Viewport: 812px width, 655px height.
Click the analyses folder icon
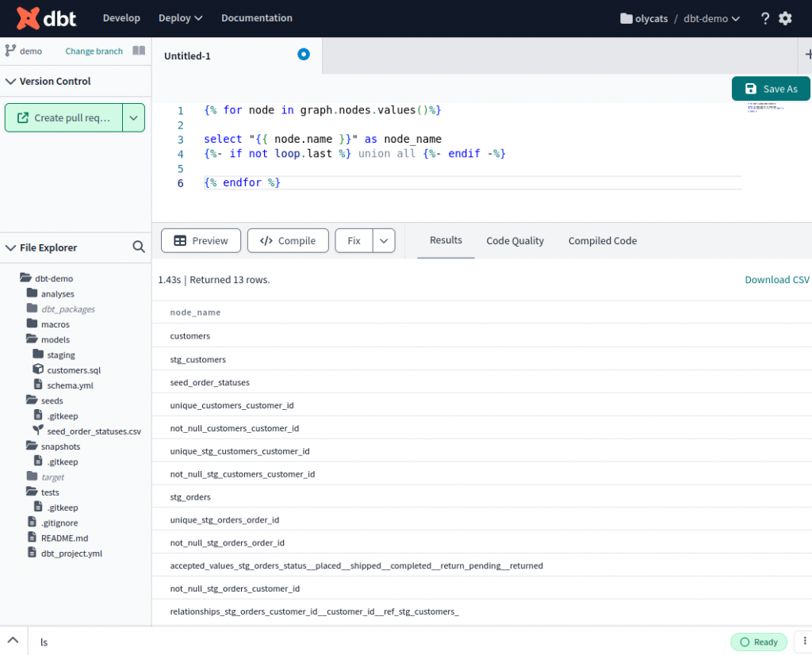coord(32,293)
